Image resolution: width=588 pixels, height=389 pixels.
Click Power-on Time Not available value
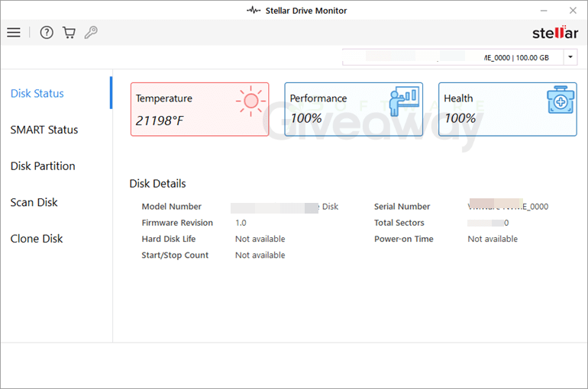pyautogui.click(x=493, y=239)
